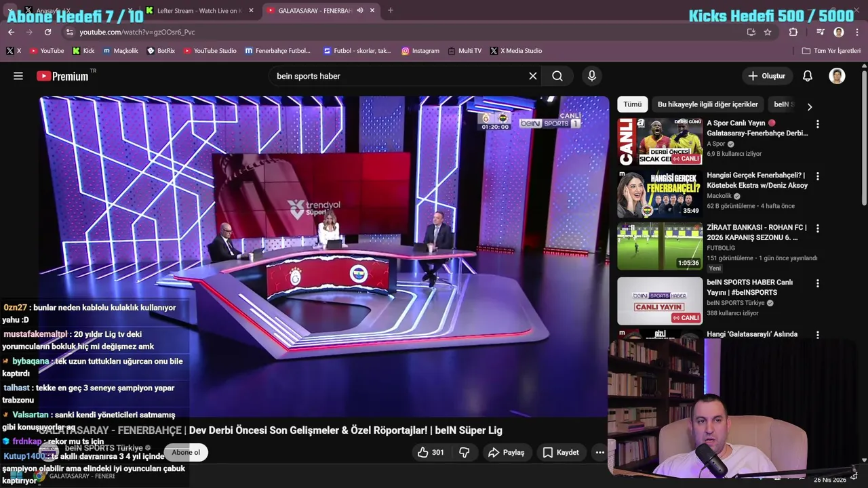The height and width of the screenshot is (488, 868).
Task: Open the YouTube account avatar menu
Action: point(837,76)
